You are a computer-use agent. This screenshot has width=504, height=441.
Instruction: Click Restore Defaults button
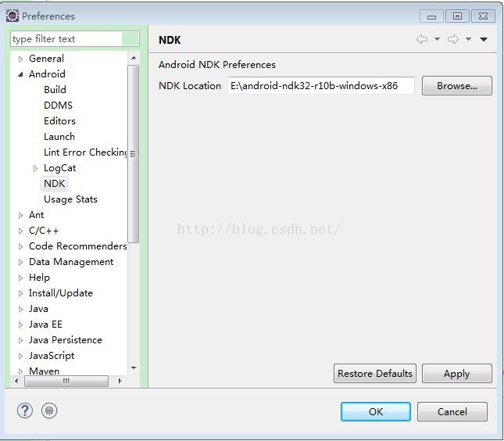[375, 374]
